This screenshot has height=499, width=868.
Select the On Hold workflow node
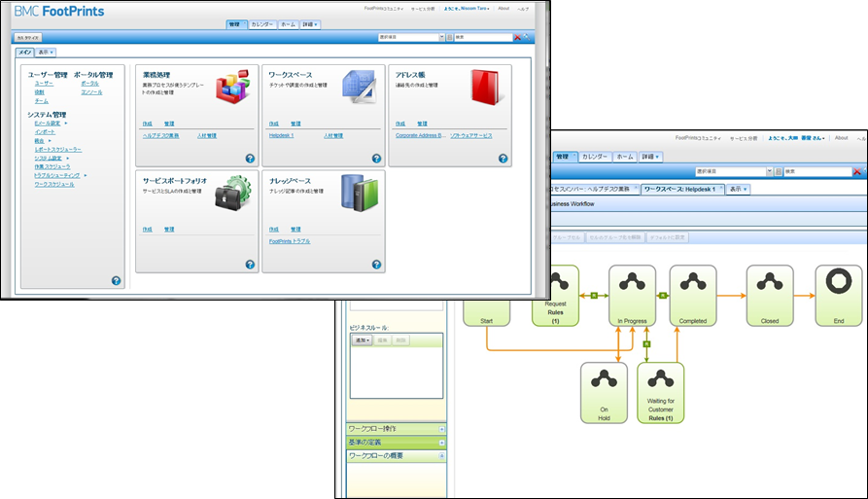[604, 393]
